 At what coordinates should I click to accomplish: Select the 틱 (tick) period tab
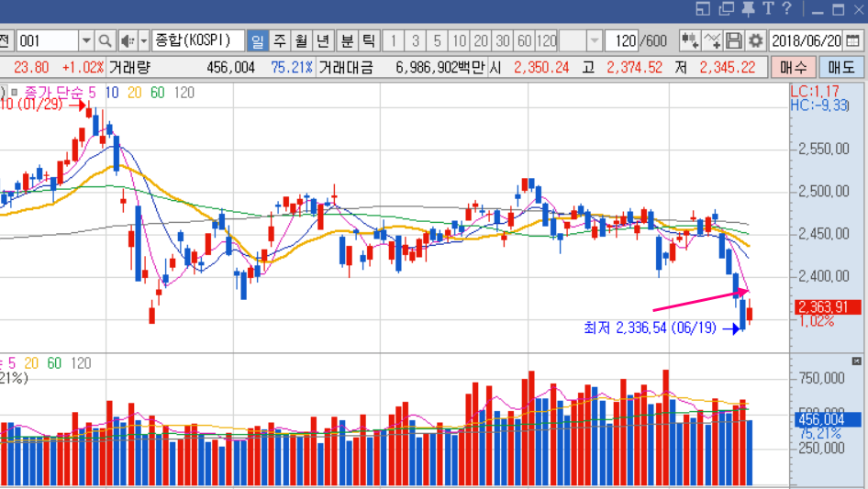(x=369, y=41)
